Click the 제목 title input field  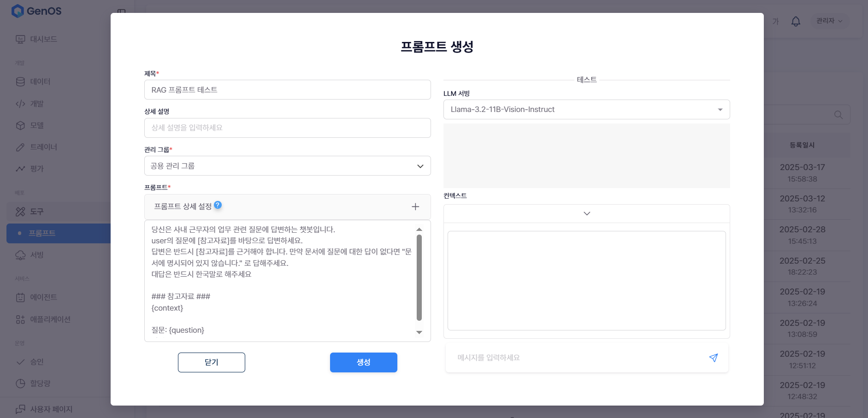point(287,90)
